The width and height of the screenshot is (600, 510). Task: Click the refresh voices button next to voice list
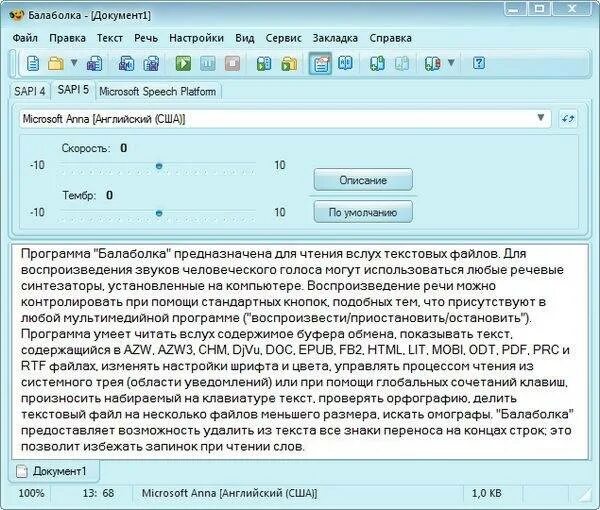point(568,119)
